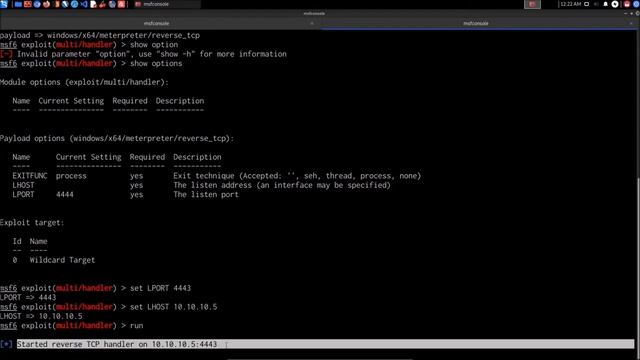
Task: Click the red lock icon in tray
Action: point(627,4)
